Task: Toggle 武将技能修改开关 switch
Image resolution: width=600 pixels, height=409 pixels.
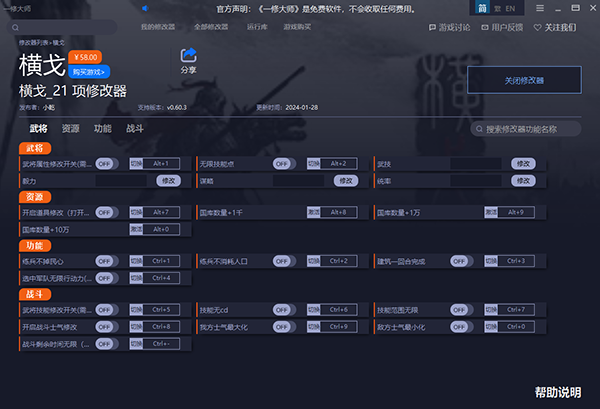Action: pos(107,310)
